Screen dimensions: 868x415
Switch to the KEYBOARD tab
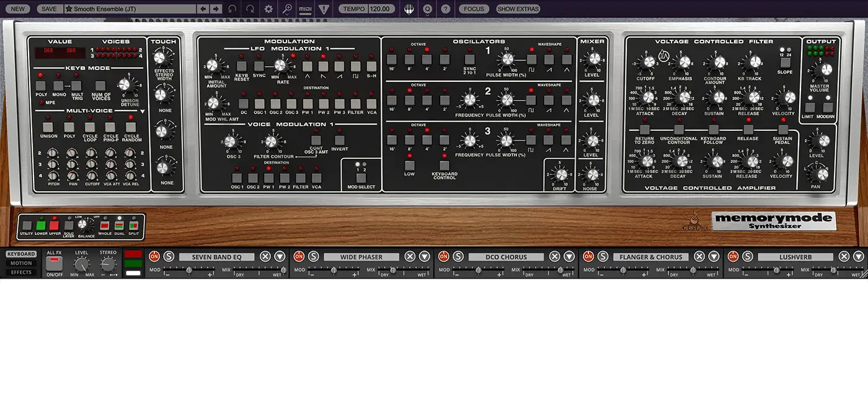tap(21, 254)
